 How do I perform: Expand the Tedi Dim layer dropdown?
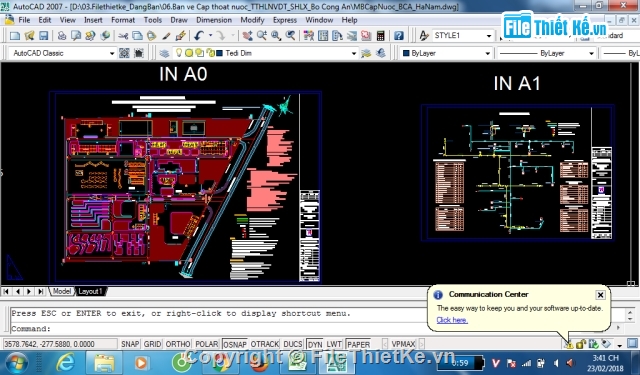(x=353, y=53)
